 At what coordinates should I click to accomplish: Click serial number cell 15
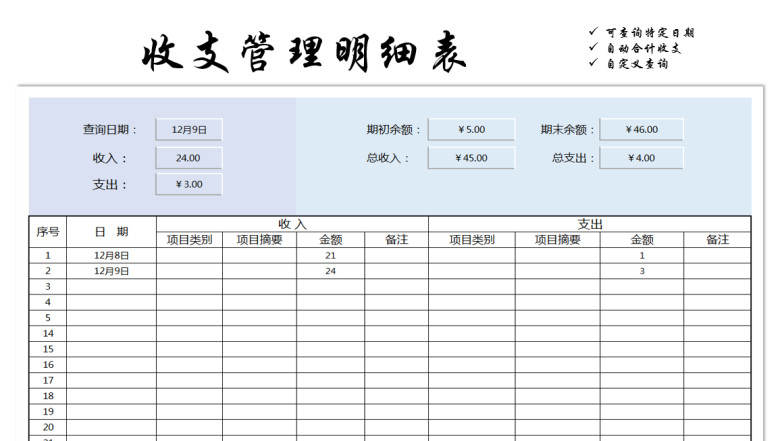(48, 349)
